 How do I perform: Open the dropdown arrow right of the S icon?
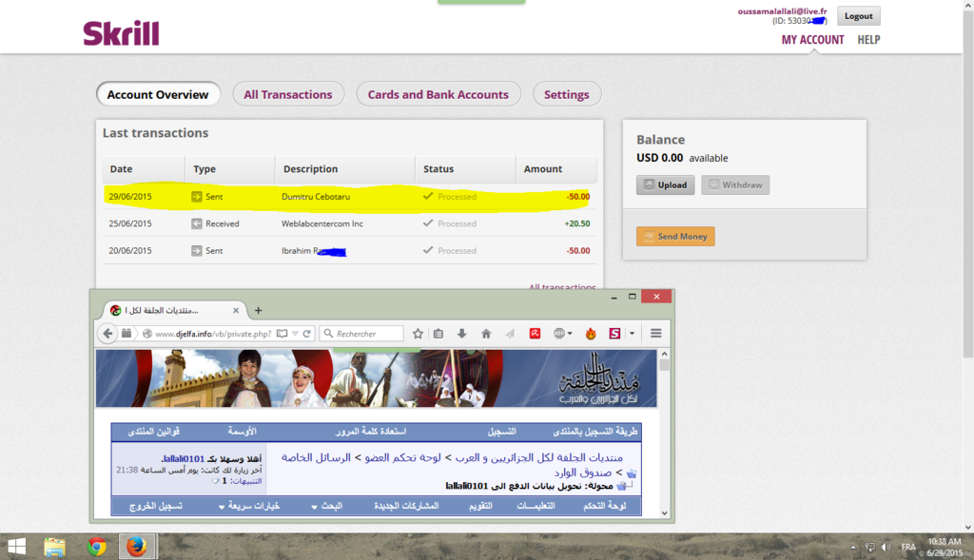[632, 334]
